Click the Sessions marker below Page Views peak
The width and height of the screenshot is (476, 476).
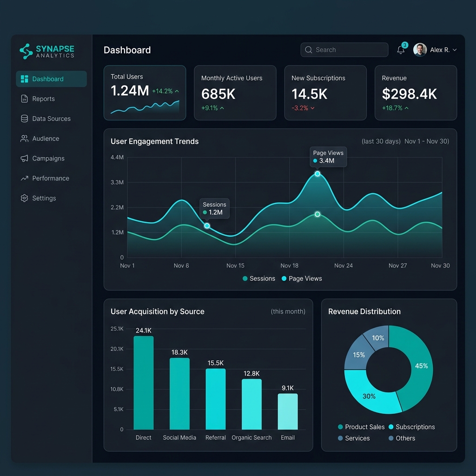coord(317,214)
